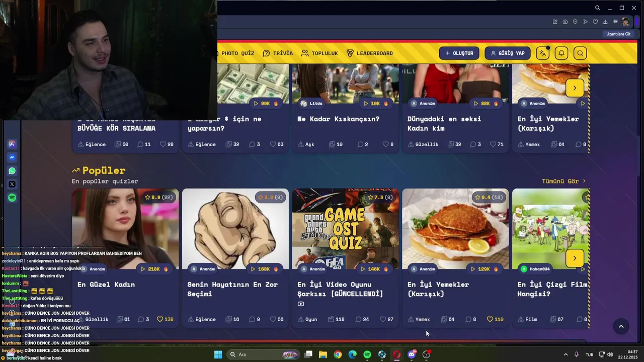Bookmark the page with the toolbar heart icon
Image resolution: width=644 pixels, height=362 pixels.
(x=595, y=22)
